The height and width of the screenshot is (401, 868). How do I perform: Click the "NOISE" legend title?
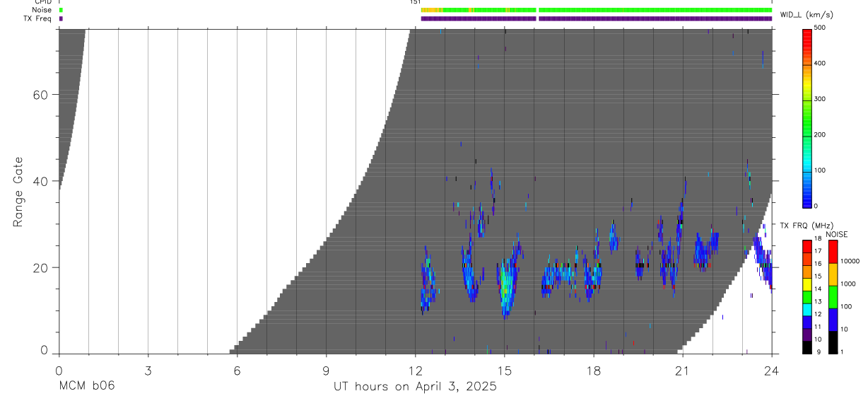837,234
